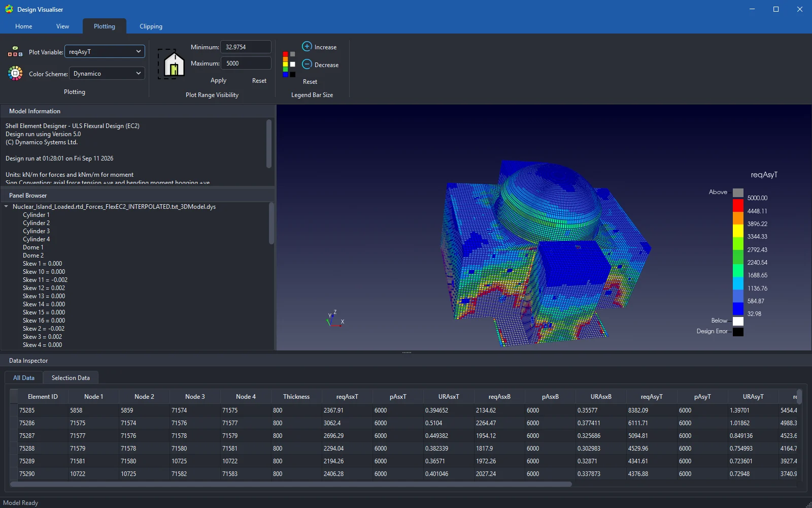
Task: Click the Data Inspector horizontal scrollbar
Action: click(291, 484)
